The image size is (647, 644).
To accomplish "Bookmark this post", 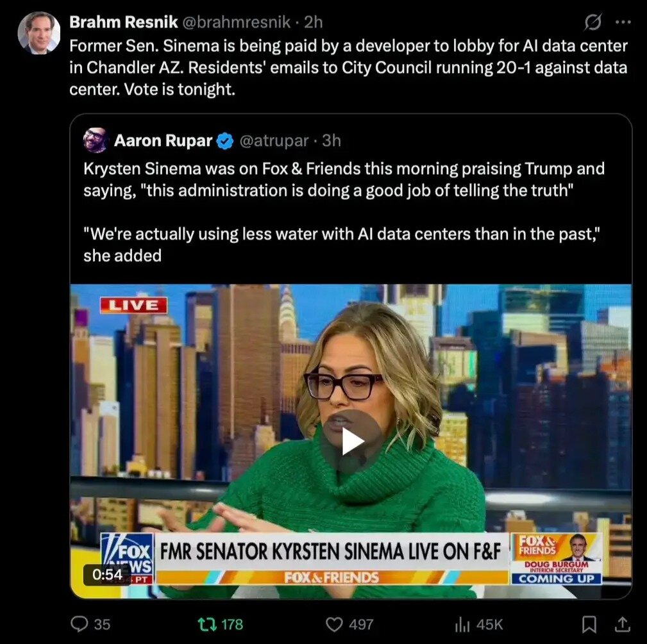I will [589, 624].
